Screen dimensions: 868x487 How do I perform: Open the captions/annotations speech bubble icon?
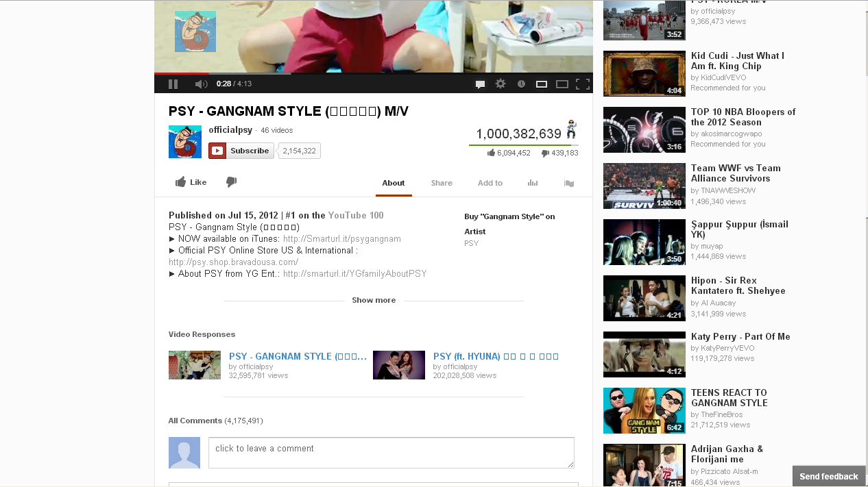tap(481, 84)
